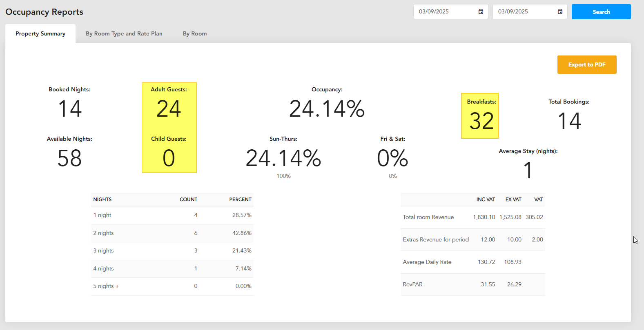This screenshot has height=330, width=644.
Task: Select the Child Guests value 0
Action: (169, 158)
